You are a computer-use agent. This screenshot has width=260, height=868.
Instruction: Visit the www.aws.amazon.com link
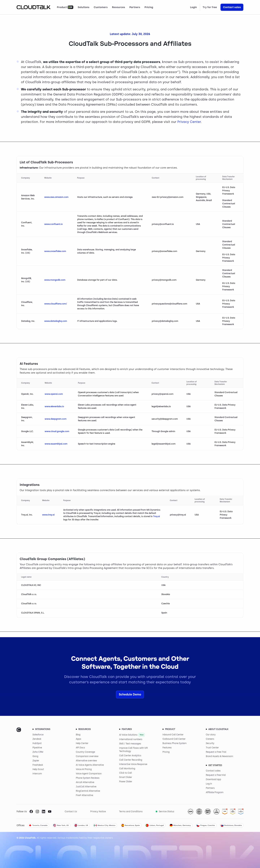pos(56,197)
